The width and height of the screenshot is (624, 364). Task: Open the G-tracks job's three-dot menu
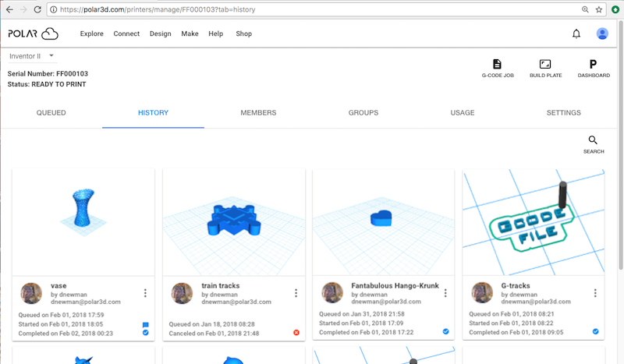(595, 293)
